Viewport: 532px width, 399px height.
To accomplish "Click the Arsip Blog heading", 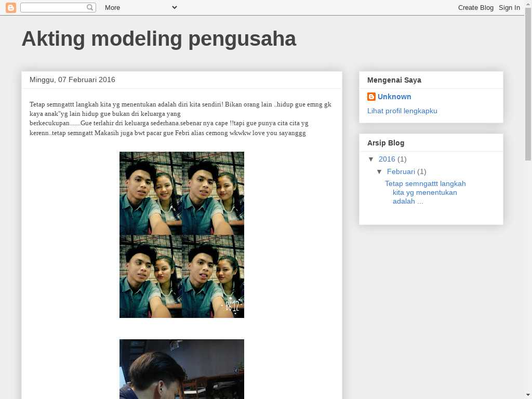I will pos(386,143).
